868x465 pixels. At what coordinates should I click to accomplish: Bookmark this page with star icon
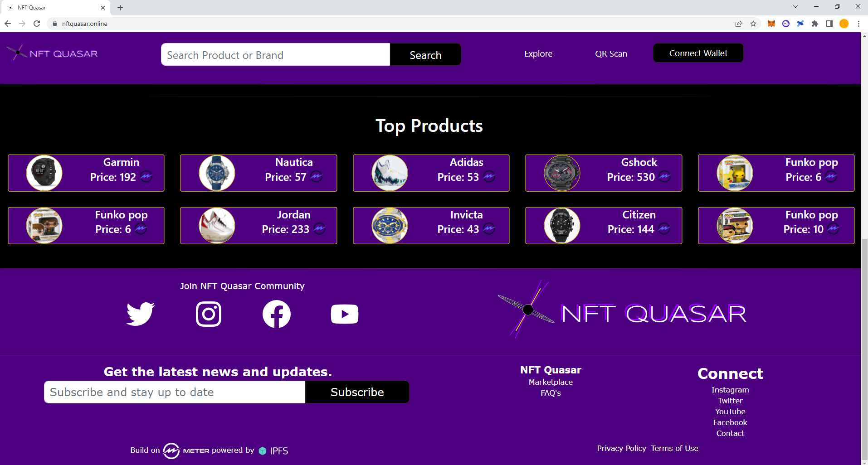(x=753, y=24)
